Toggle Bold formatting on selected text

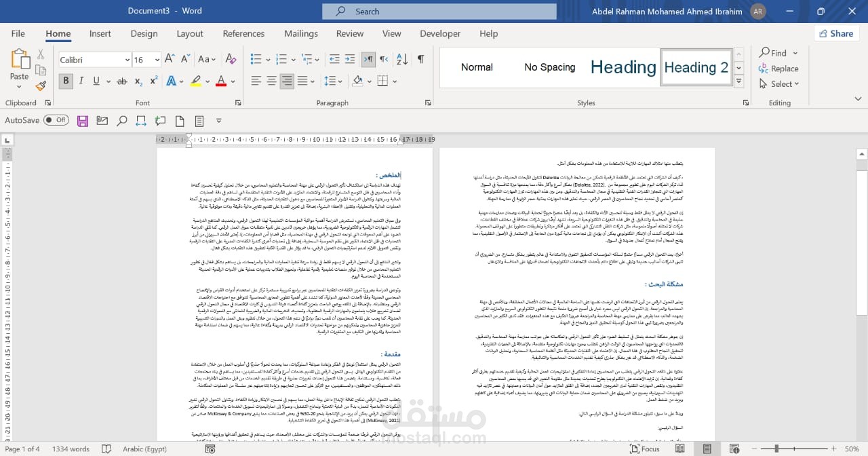65,80
